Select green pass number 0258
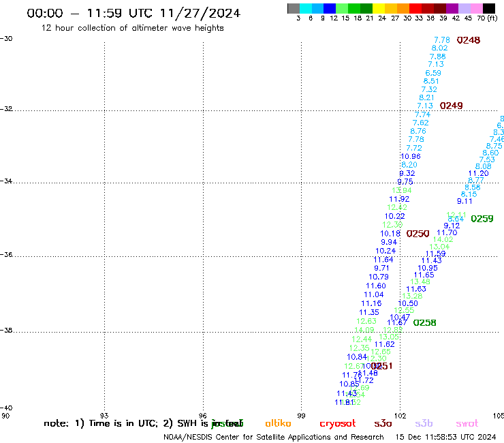Image resolution: width=504 pixels, height=443 pixels. (424, 322)
